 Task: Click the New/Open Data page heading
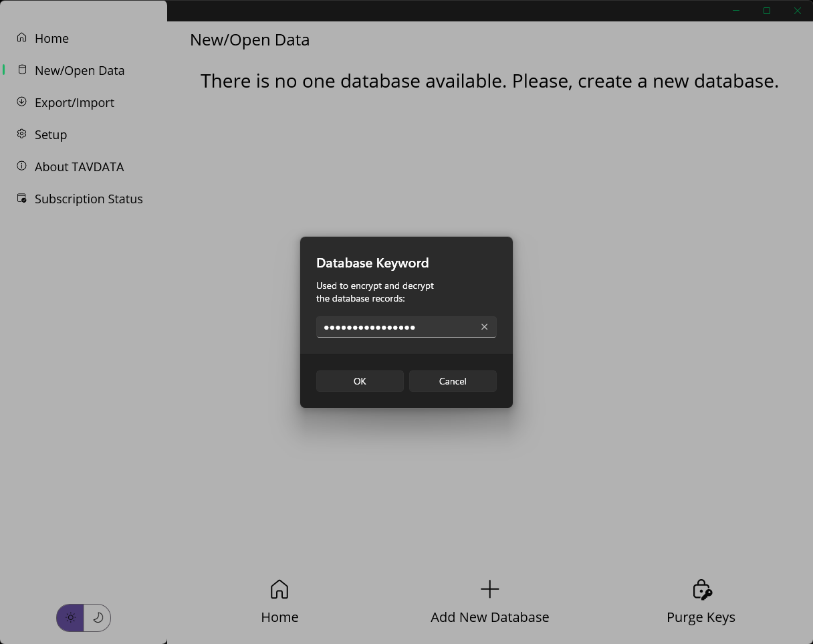(249, 39)
